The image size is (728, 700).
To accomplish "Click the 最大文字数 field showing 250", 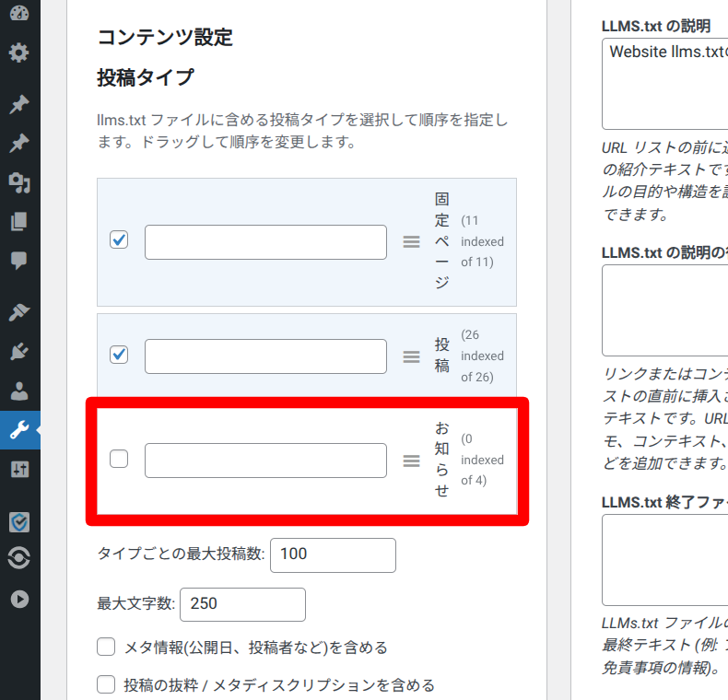I will tap(243, 604).
